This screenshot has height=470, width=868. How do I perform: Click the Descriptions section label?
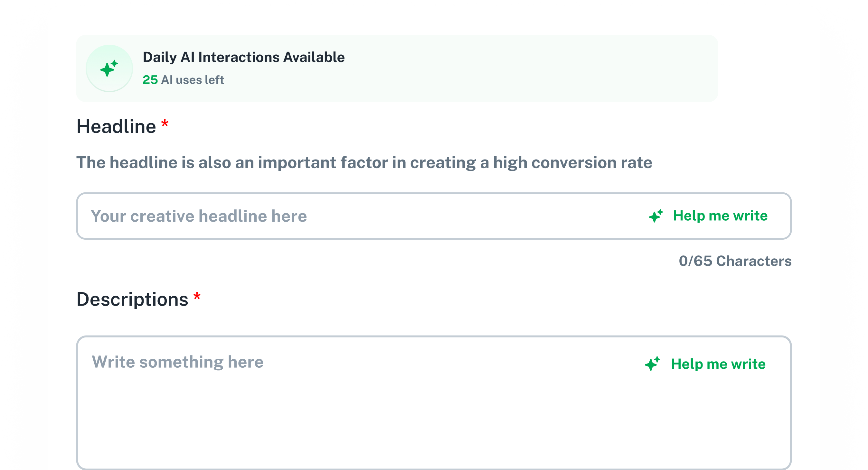[132, 299]
